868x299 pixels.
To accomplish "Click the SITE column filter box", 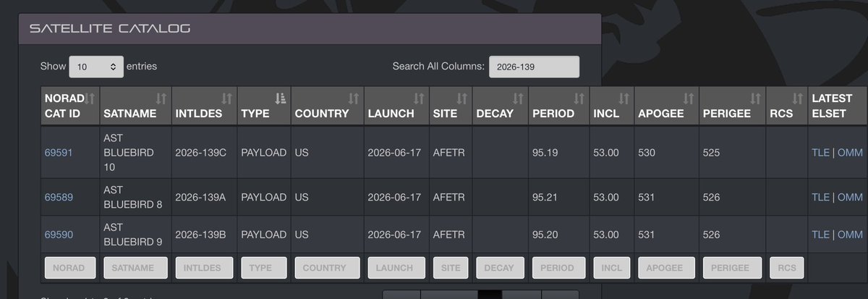I will coord(450,268).
